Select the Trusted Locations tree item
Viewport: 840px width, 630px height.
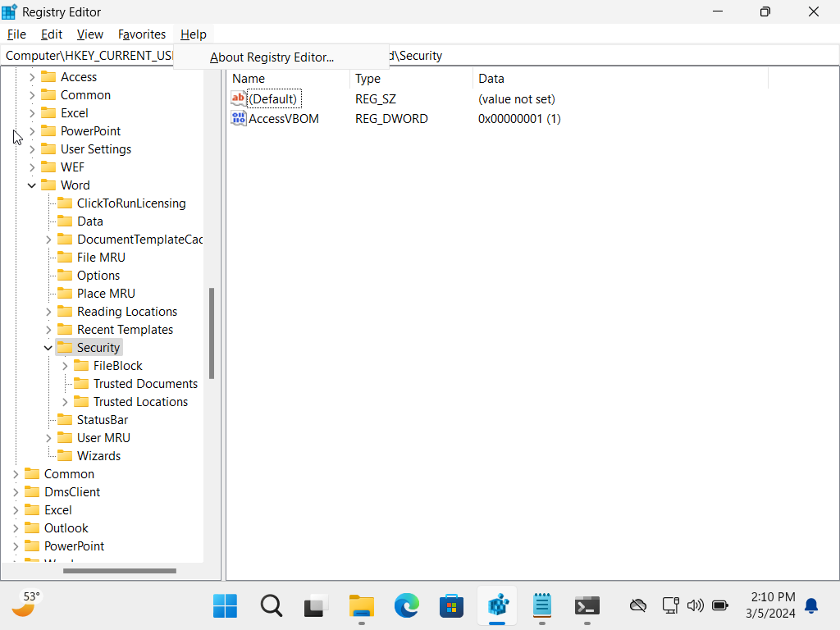pyautogui.click(x=140, y=402)
